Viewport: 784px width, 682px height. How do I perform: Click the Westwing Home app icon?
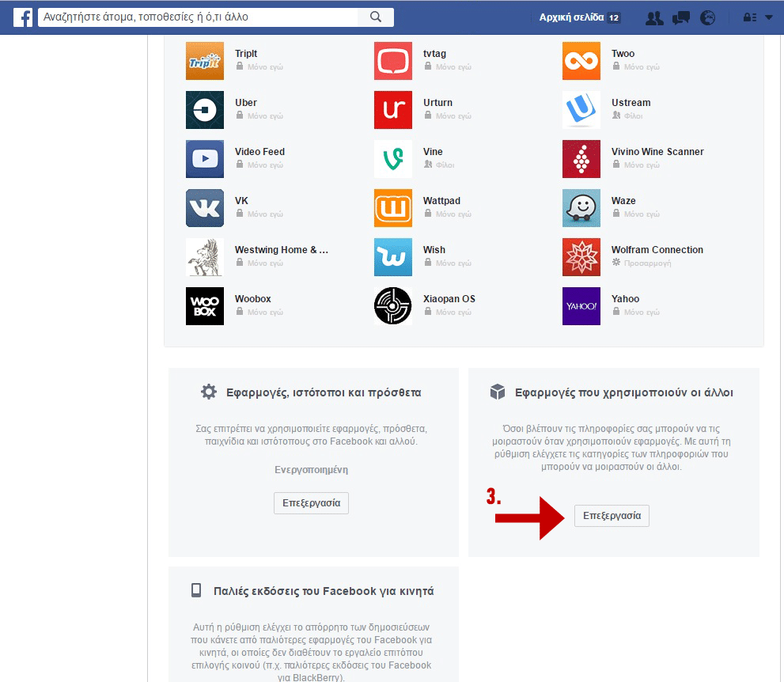pos(205,257)
